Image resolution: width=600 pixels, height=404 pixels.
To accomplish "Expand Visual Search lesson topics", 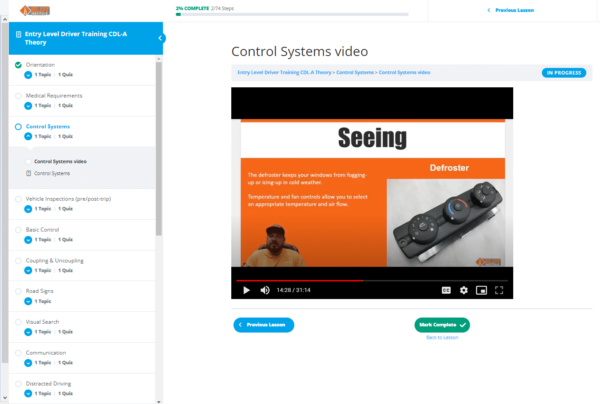I will pos(28,332).
